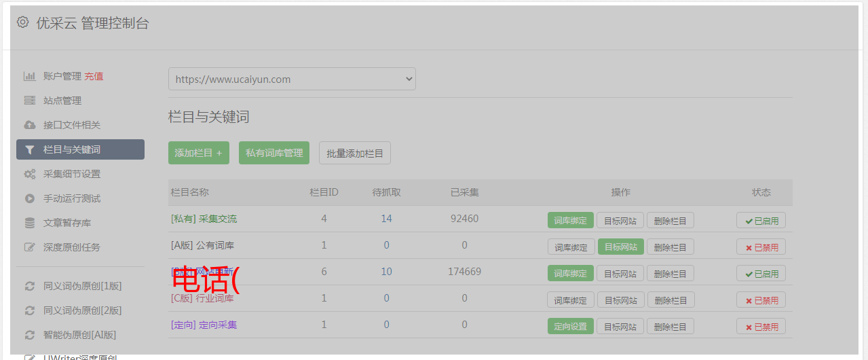The width and height of the screenshot is (868, 360).
Task: Toggle 已禁用 status for 定向采集 row
Action: tap(761, 326)
